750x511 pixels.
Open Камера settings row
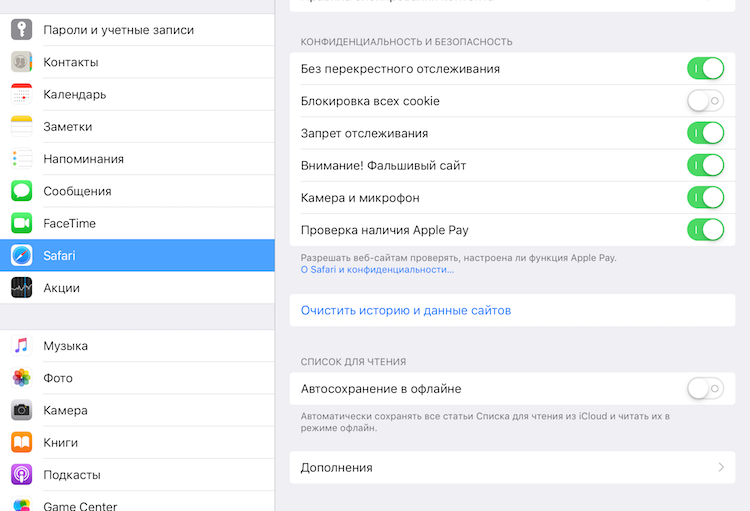tap(137, 410)
